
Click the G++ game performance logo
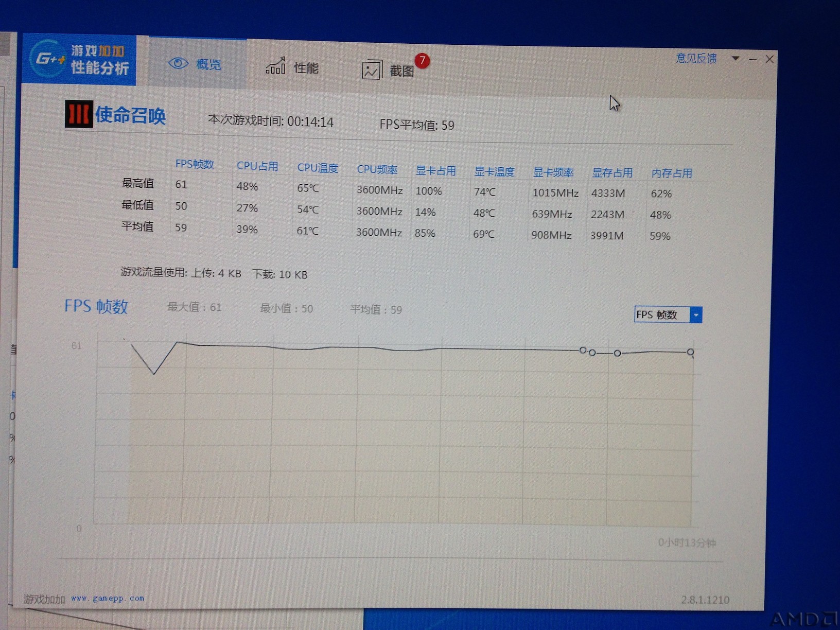[80, 60]
